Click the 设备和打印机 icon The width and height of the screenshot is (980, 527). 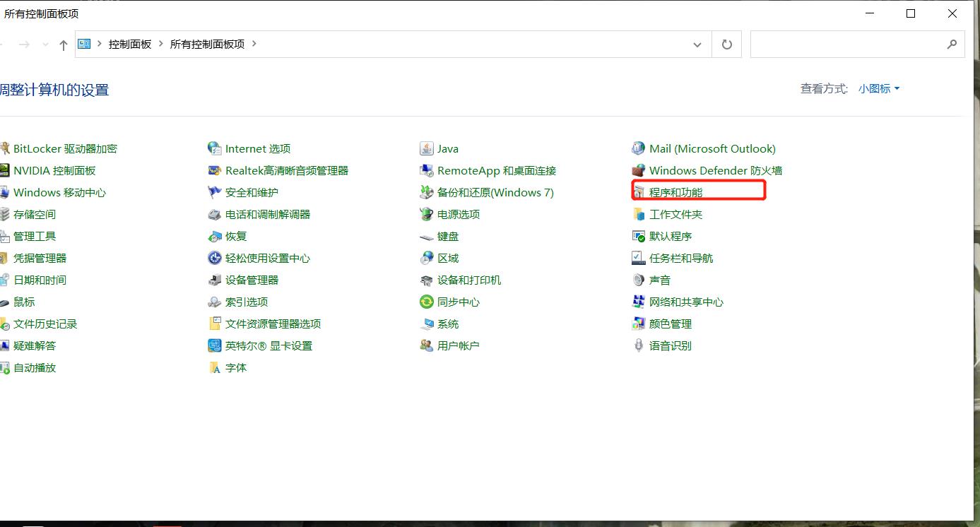tap(427, 280)
